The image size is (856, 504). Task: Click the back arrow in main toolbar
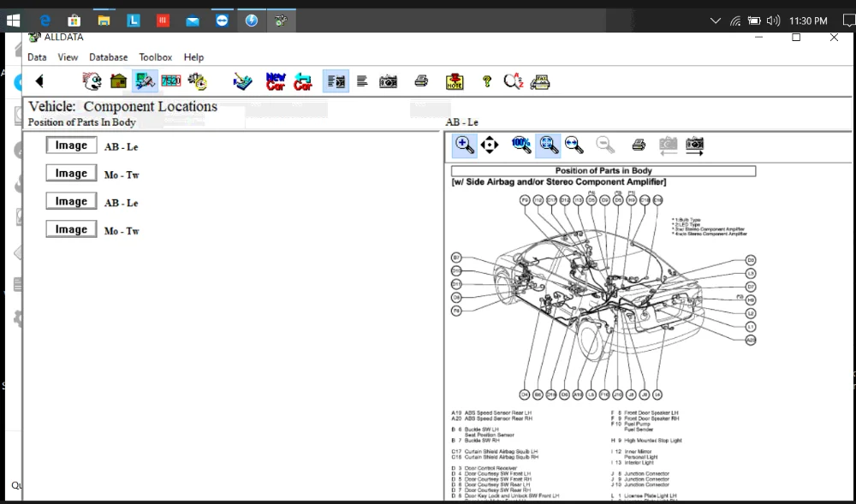pyautogui.click(x=39, y=81)
